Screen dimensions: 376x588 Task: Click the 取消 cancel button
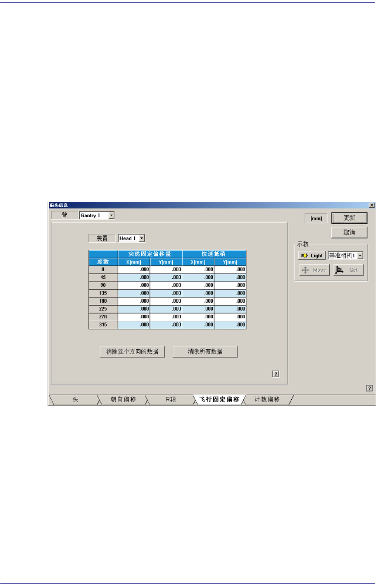click(x=349, y=232)
